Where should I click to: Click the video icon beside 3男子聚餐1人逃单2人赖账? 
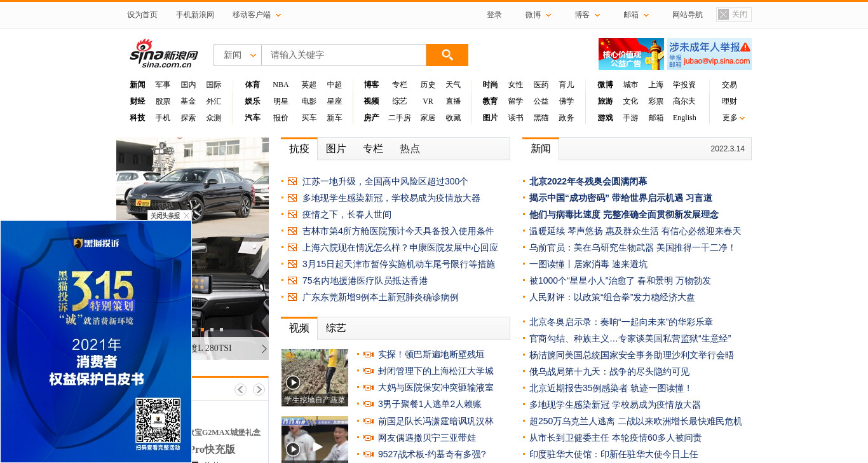tap(368, 404)
